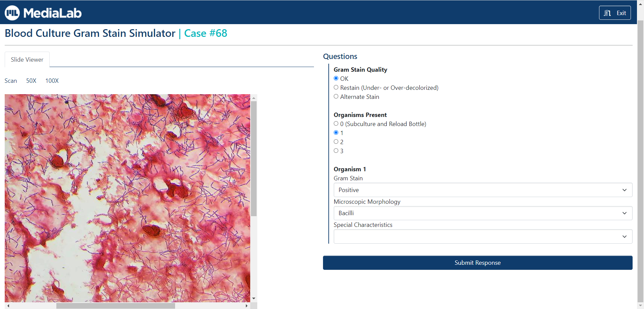
Task: Select OK for Gram Stain Quality
Action: tap(336, 78)
